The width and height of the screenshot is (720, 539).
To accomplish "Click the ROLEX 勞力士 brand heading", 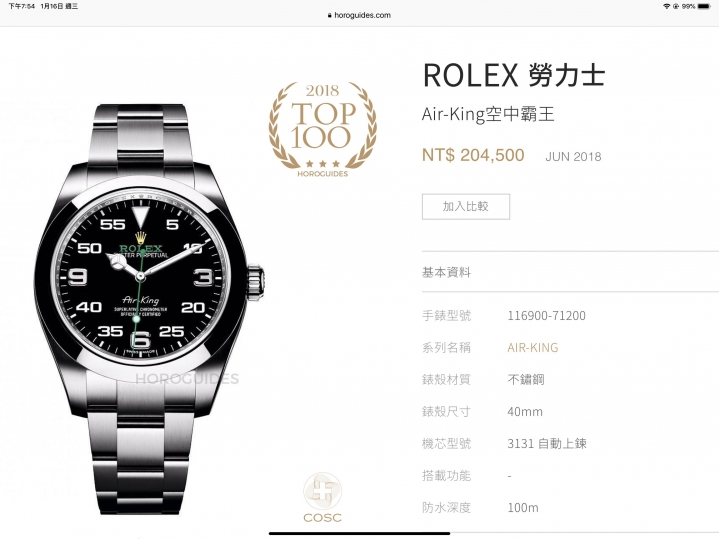I will pos(514,75).
